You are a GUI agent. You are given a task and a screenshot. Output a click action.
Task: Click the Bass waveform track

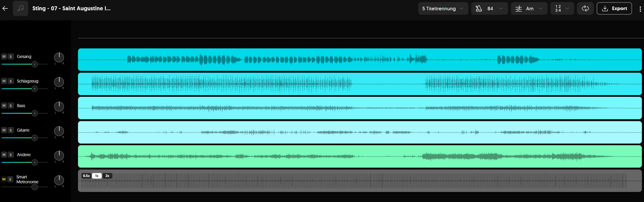[x=360, y=108]
